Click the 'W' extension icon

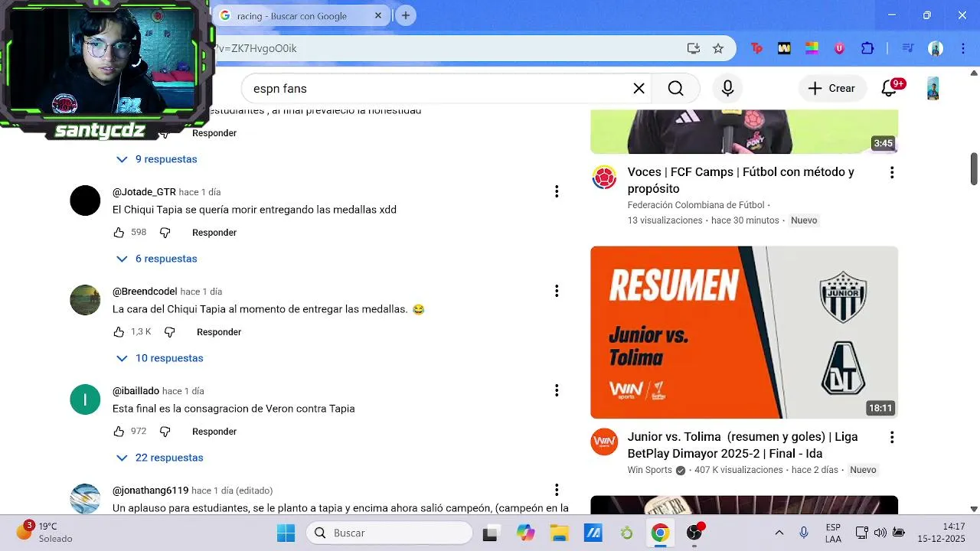pos(784,48)
